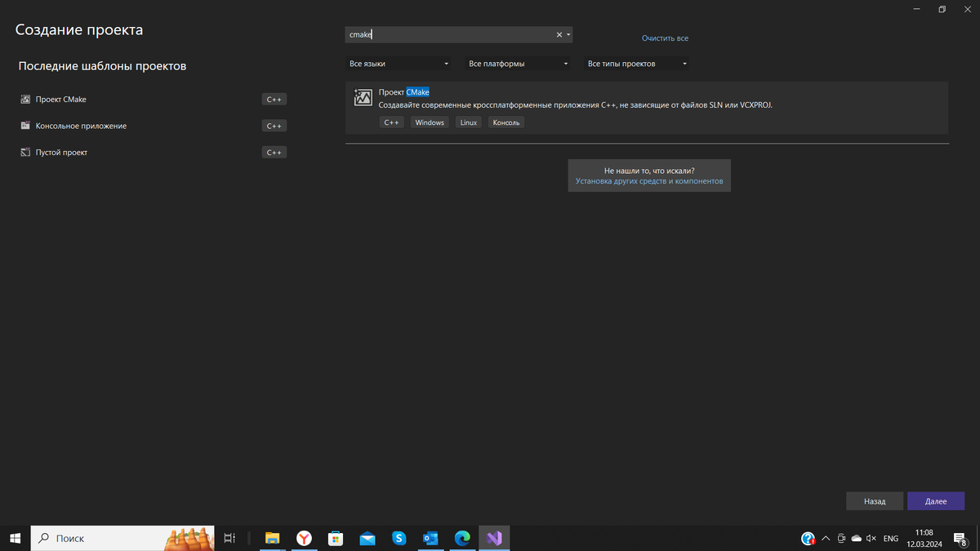Select the Проект CMake search result title

pos(404,92)
